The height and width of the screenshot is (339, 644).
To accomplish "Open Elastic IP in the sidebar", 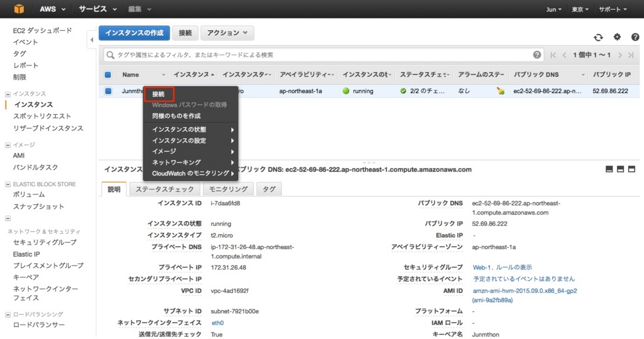I will (x=26, y=254).
